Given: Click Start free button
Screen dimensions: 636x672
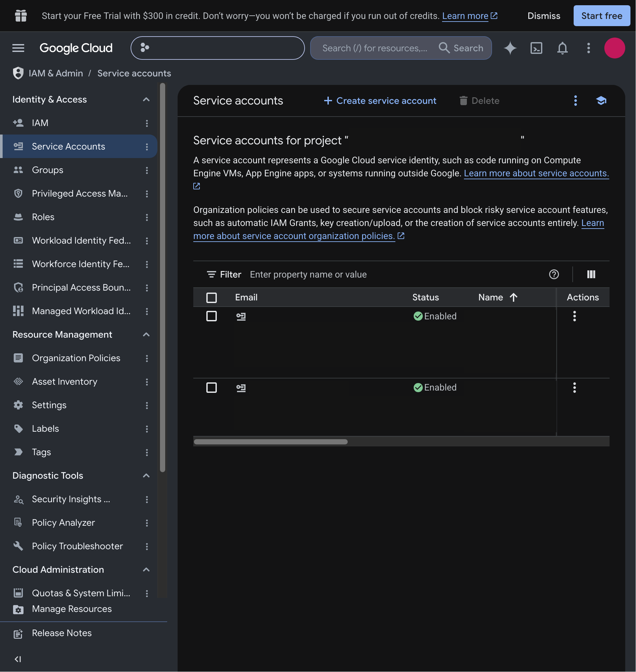Looking at the screenshot, I should (x=602, y=16).
